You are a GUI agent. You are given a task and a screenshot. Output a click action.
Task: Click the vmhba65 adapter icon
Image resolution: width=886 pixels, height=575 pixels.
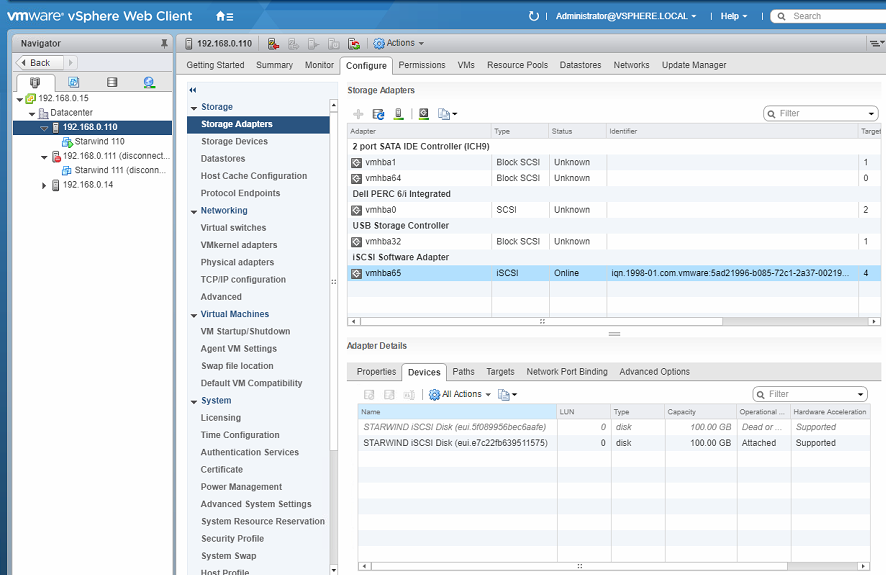[x=357, y=273]
